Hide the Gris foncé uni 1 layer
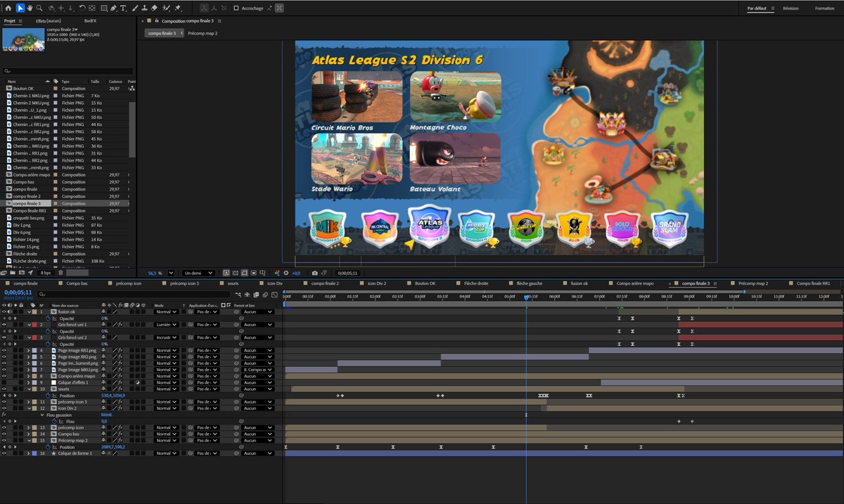The width and height of the screenshot is (844, 504). click(x=4, y=325)
